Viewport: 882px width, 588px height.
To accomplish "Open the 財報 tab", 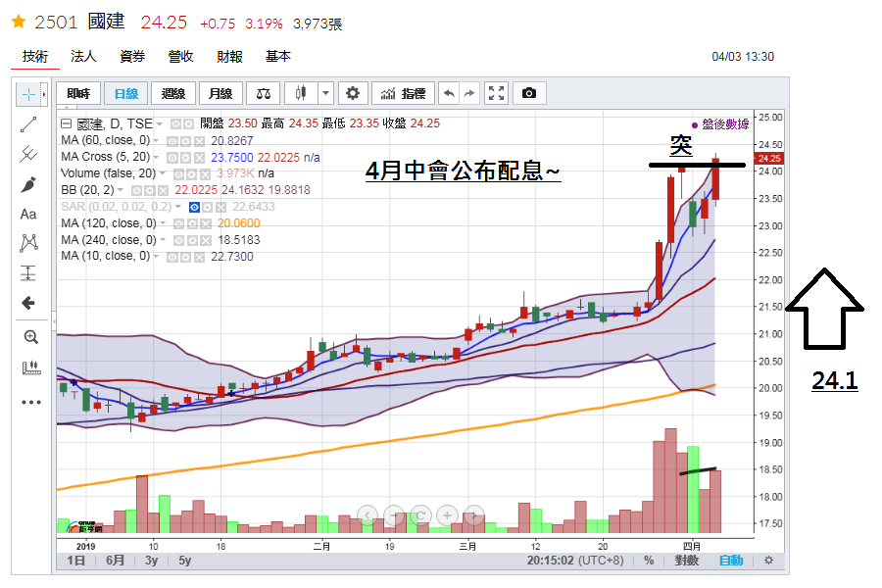I will tap(229, 56).
